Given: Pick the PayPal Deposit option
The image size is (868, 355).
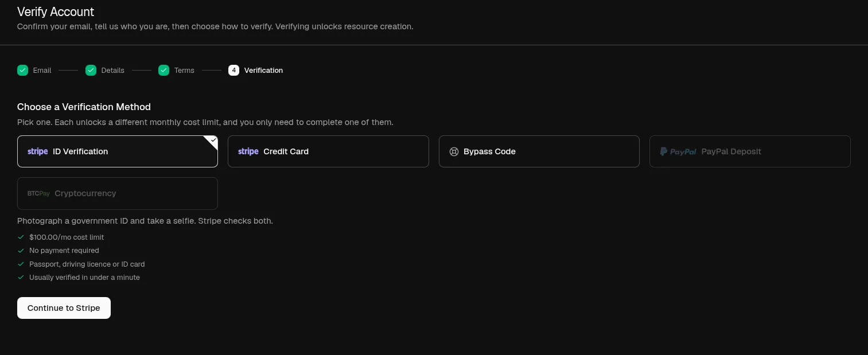Looking at the screenshot, I should coord(750,151).
